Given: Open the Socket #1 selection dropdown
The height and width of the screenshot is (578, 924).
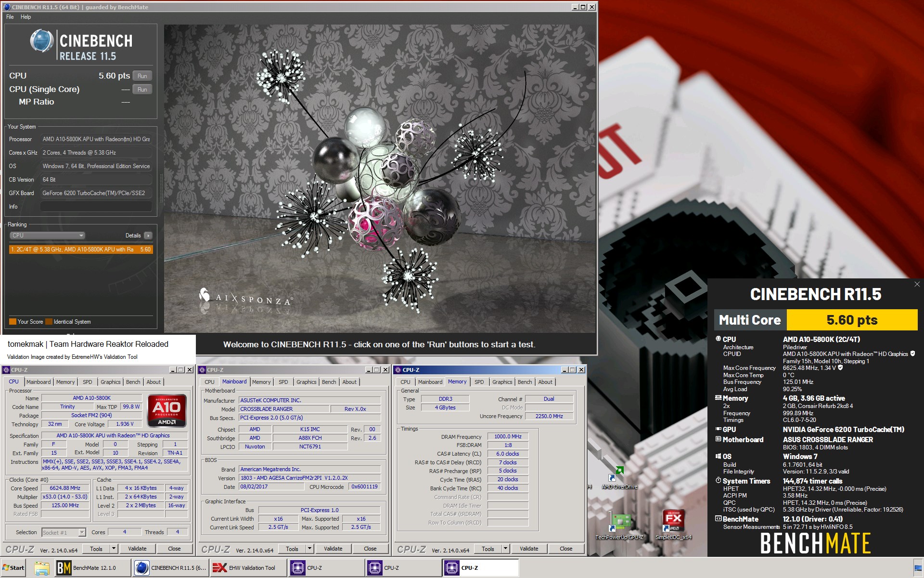Looking at the screenshot, I should point(64,532).
